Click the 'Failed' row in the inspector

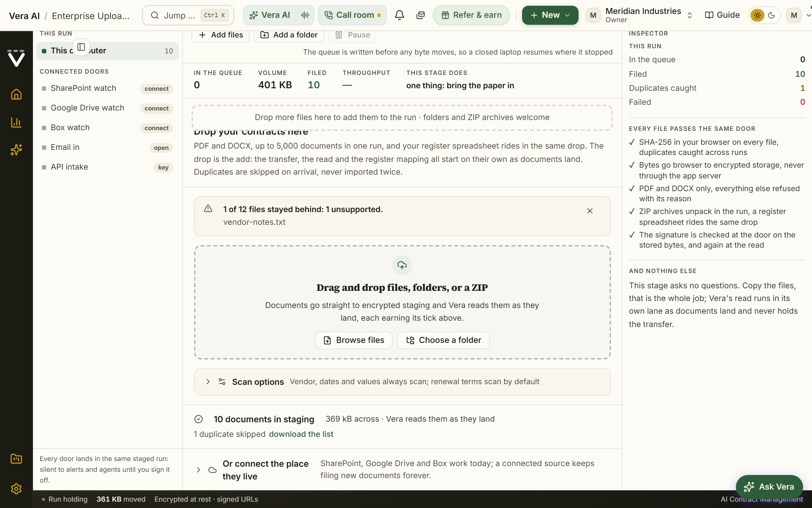[717, 102]
